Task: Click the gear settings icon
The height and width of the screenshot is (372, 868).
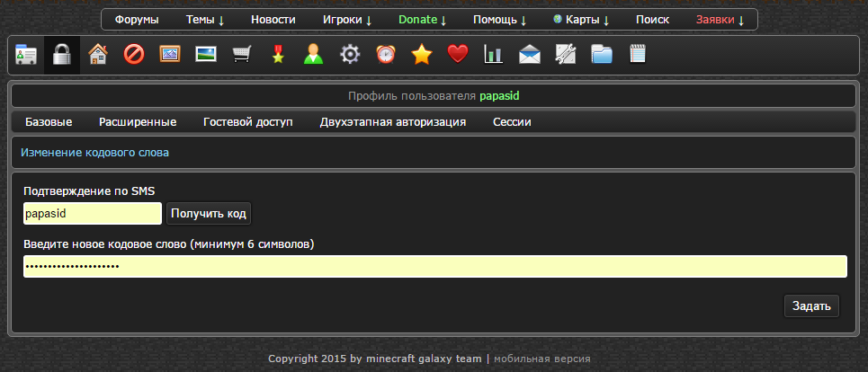Action: coord(350,55)
